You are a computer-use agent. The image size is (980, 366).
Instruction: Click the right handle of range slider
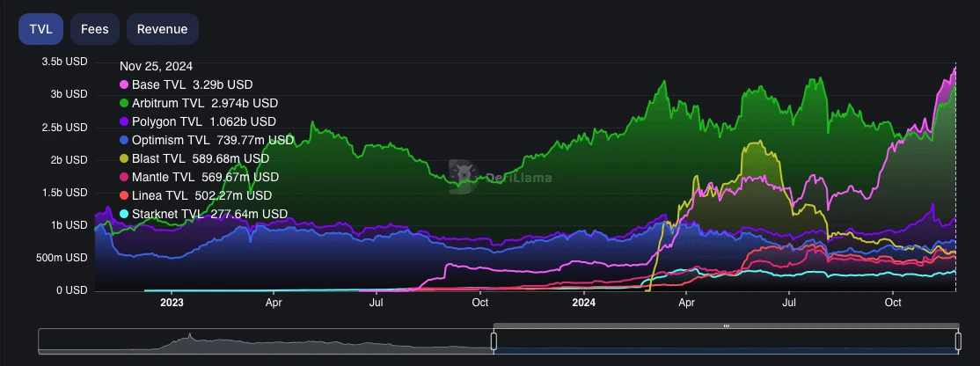tap(958, 340)
